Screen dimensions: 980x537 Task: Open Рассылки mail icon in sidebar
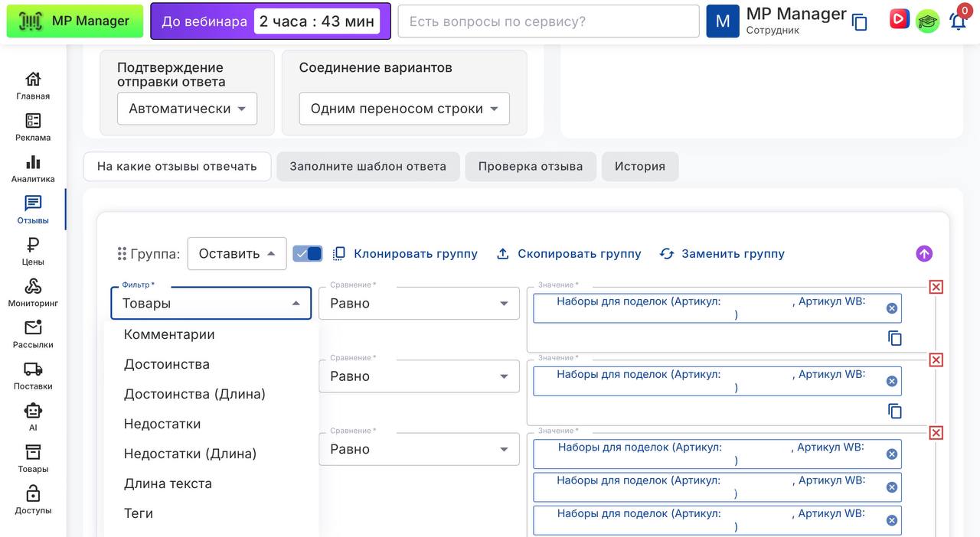click(33, 334)
